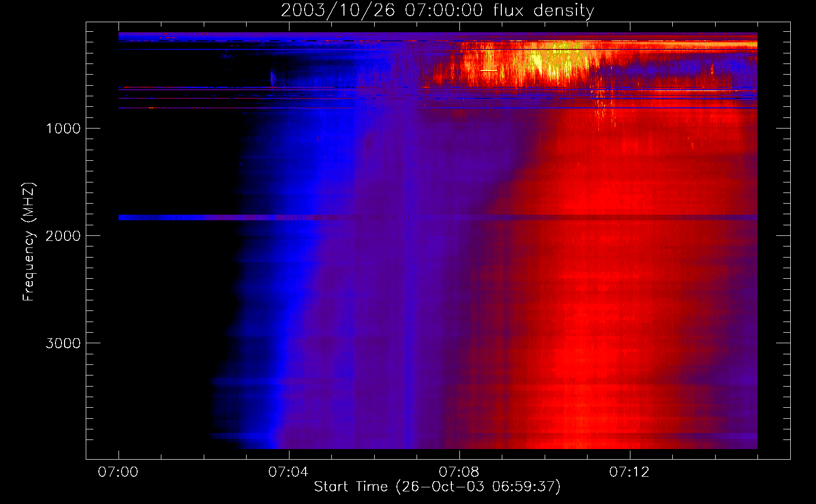The height and width of the screenshot is (504, 816).
Task: Click the 07:08 time tick label
Action: (x=459, y=472)
